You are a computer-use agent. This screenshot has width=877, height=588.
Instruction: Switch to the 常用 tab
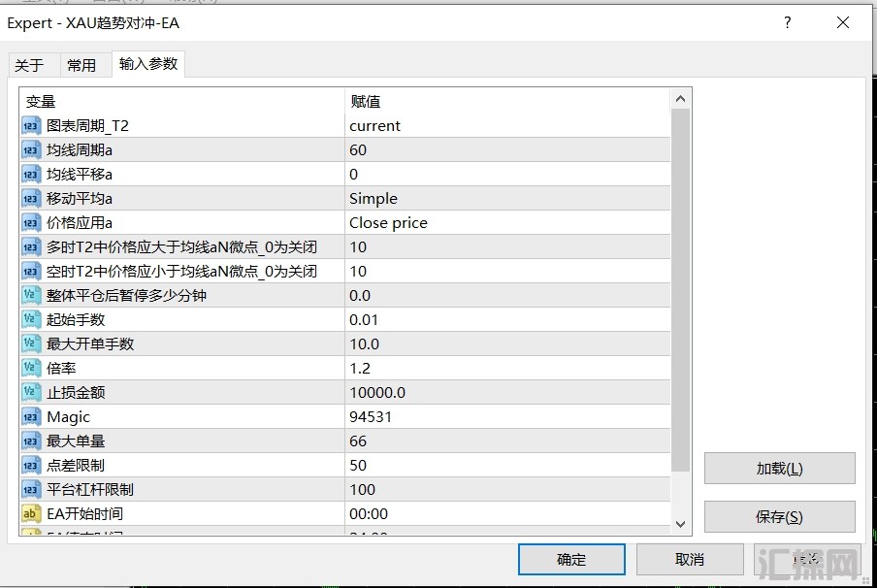click(x=81, y=65)
